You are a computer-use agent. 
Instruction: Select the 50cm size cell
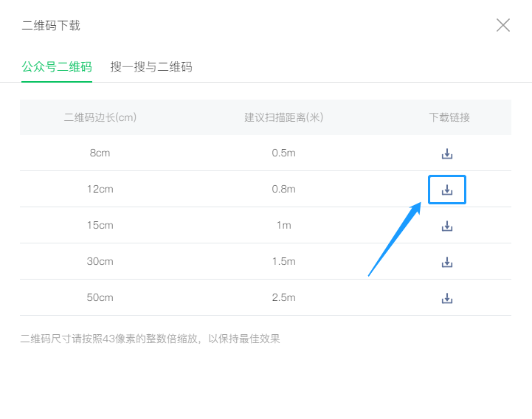[100, 298]
